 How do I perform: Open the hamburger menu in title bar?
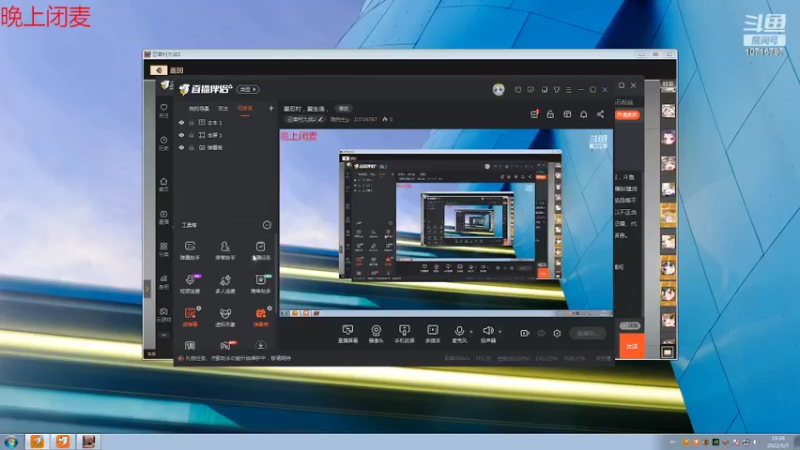[x=568, y=90]
